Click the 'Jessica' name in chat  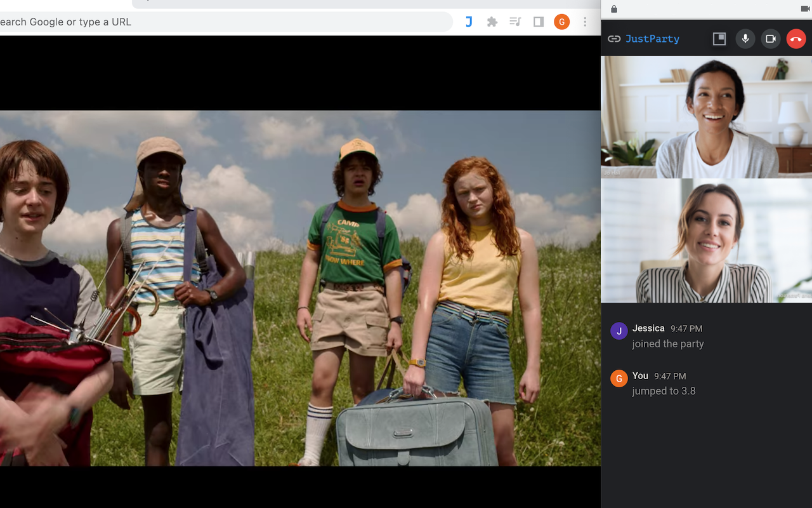tap(648, 328)
